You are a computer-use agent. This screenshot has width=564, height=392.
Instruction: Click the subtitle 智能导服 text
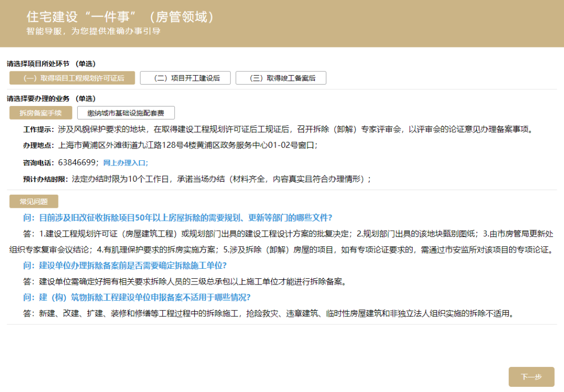[x=93, y=31]
